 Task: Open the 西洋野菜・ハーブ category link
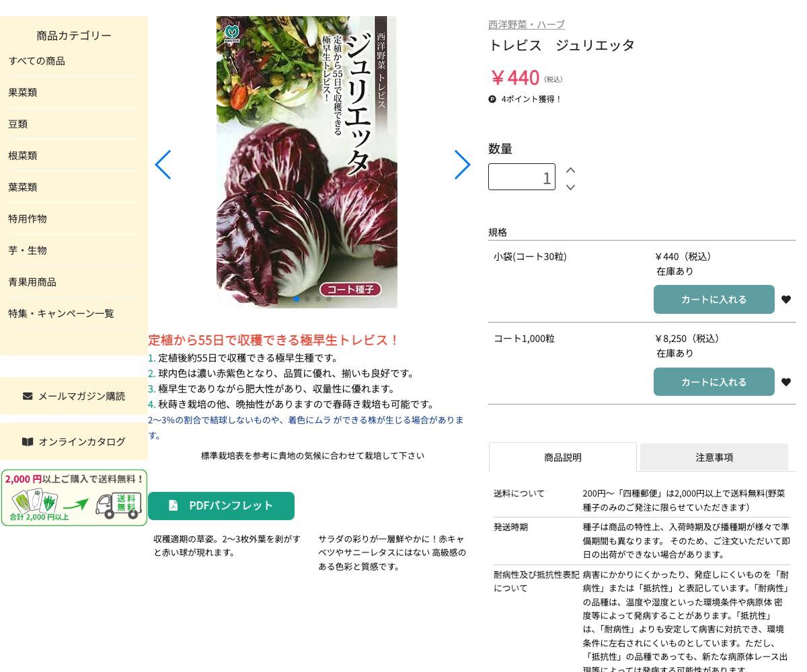coord(526,24)
